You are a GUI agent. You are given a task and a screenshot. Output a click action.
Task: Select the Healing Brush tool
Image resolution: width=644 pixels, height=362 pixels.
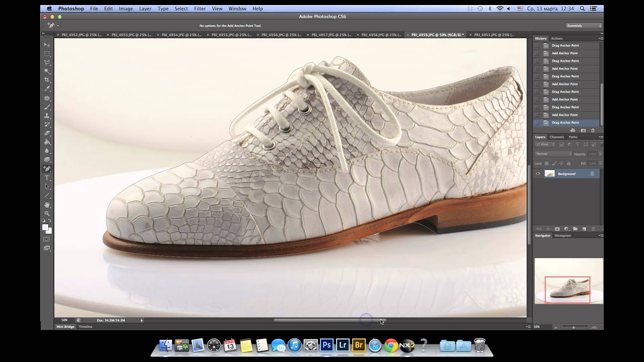[47, 98]
